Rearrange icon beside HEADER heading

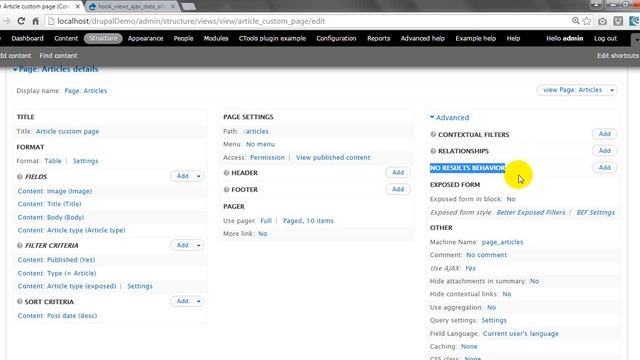[227, 173]
